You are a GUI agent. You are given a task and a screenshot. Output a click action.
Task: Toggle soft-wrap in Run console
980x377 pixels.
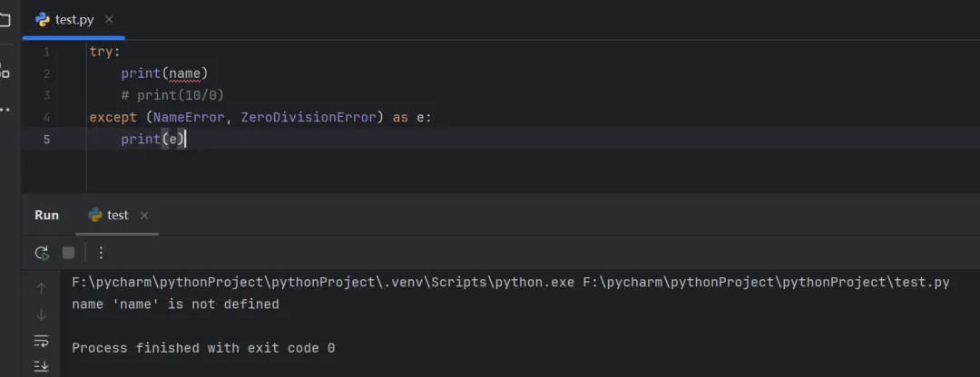click(x=41, y=341)
